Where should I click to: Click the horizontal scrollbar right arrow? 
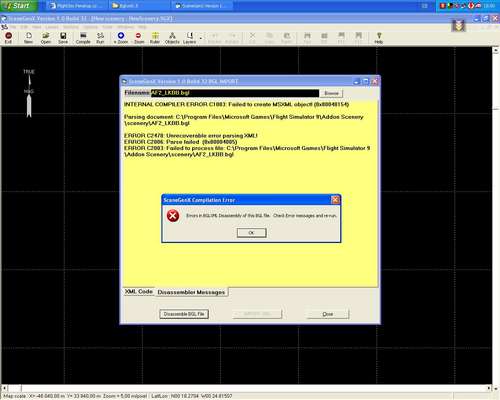coord(489,388)
